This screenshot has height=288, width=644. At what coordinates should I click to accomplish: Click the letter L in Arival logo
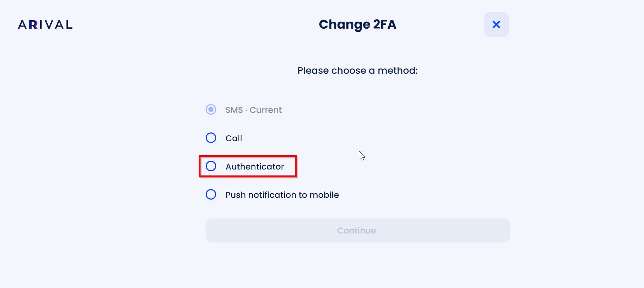click(x=69, y=24)
